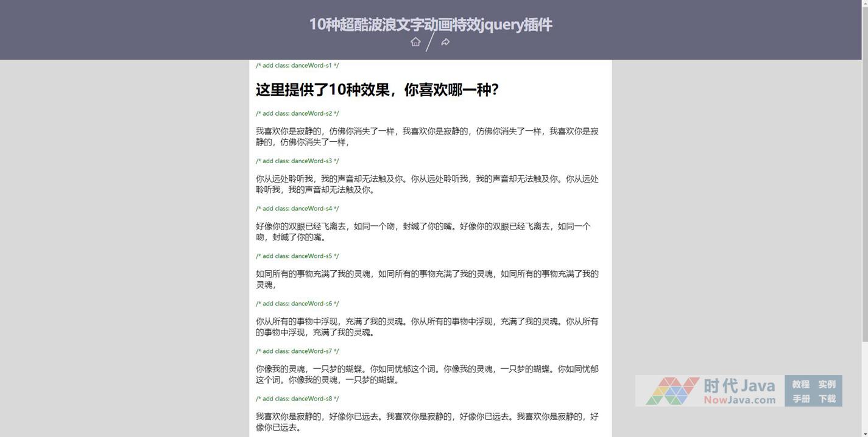Click the danceWord-s1 code comment
This screenshot has width=868, height=437.
(x=297, y=65)
